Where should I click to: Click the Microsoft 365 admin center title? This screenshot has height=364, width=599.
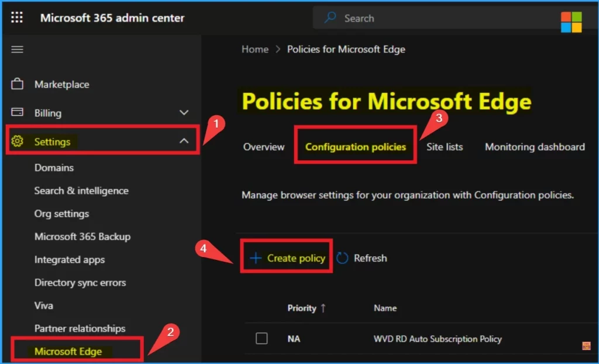112,18
